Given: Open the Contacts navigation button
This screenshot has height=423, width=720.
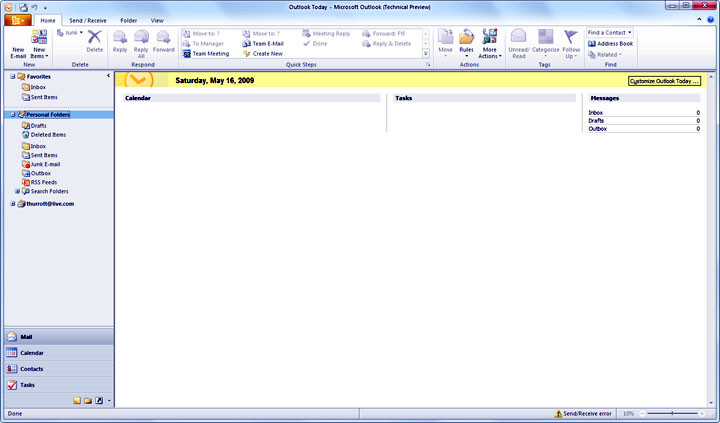Looking at the screenshot, I should tap(59, 369).
